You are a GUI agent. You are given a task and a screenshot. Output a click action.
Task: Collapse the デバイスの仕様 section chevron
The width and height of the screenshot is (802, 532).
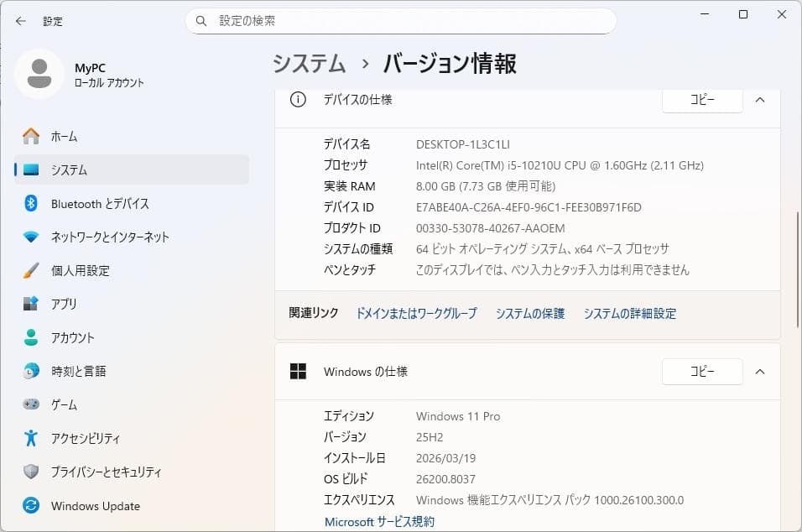(760, 100)
